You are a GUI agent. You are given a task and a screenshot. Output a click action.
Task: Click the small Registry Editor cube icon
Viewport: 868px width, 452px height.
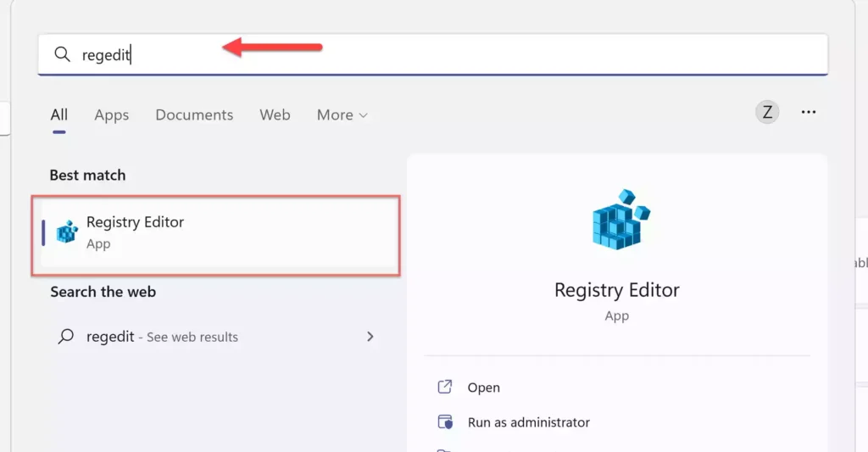coord(67,232)
